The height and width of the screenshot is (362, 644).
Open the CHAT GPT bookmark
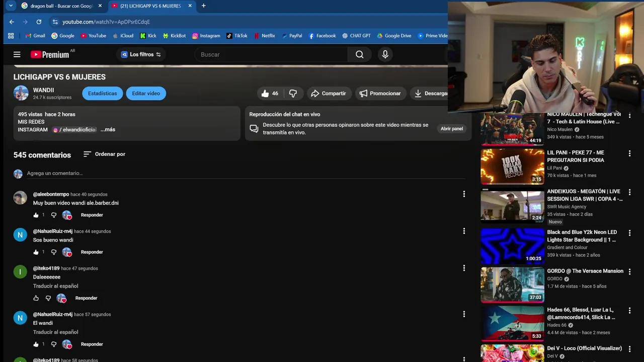pyautogui.click(x=356, y=36)
